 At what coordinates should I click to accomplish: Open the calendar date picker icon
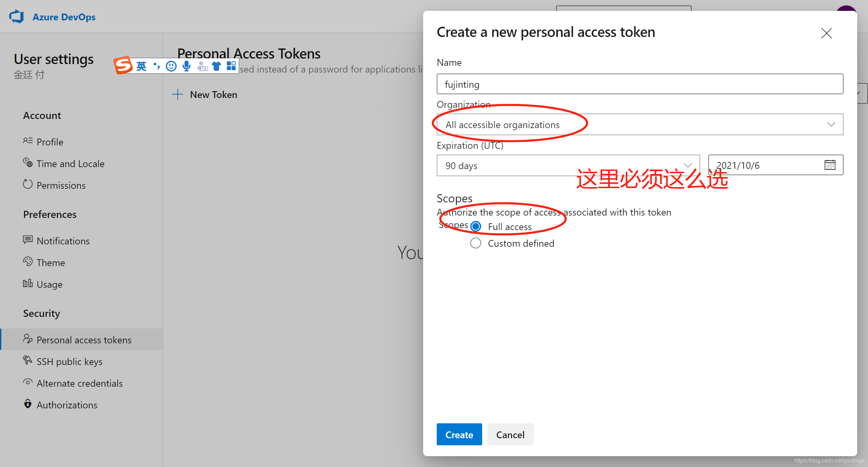(830, 165)
